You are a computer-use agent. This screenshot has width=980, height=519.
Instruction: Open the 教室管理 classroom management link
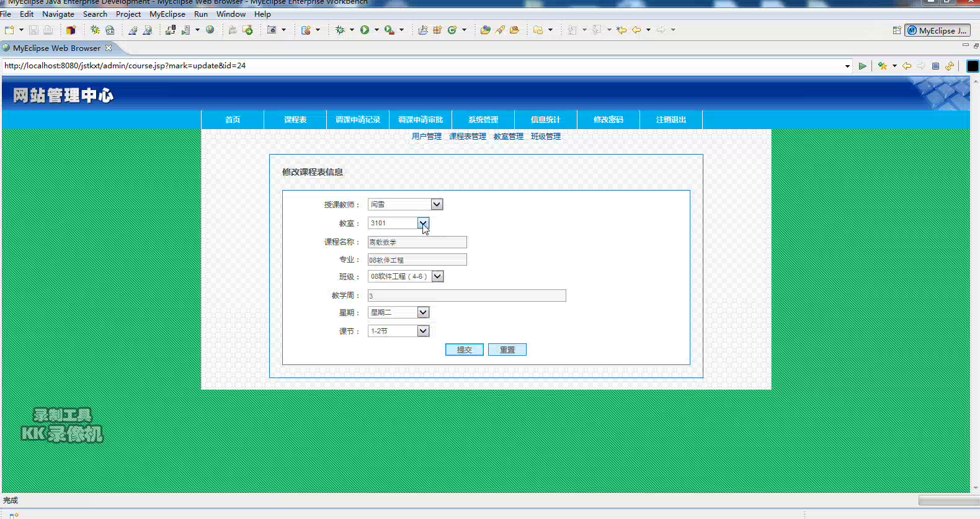point(508,137)
